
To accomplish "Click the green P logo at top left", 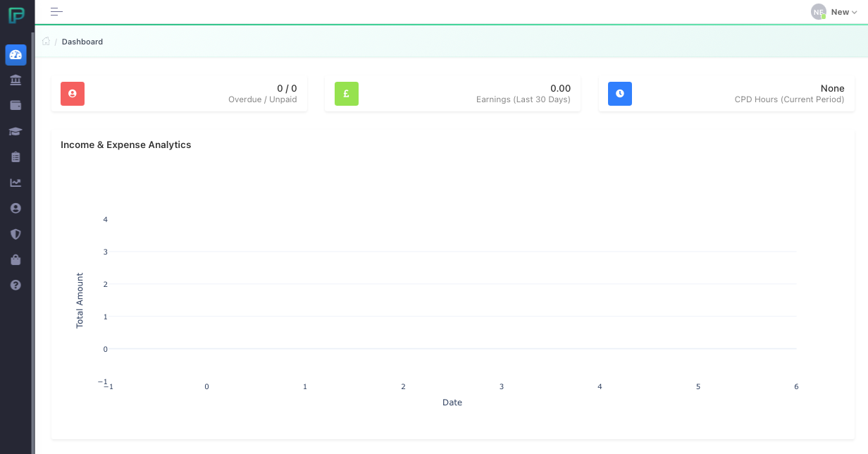I will (x=16, y=15).
